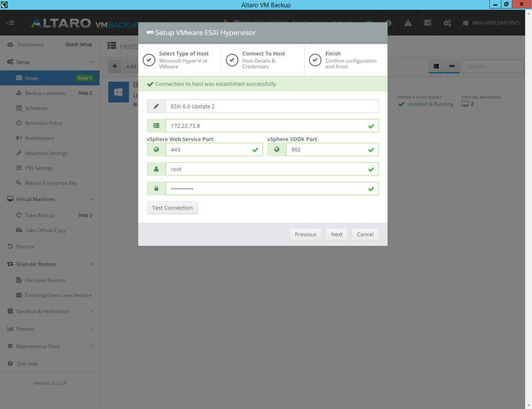Toggle the sidebar collapse hamburger icon
532x409 pixels.
pos(11,23)
